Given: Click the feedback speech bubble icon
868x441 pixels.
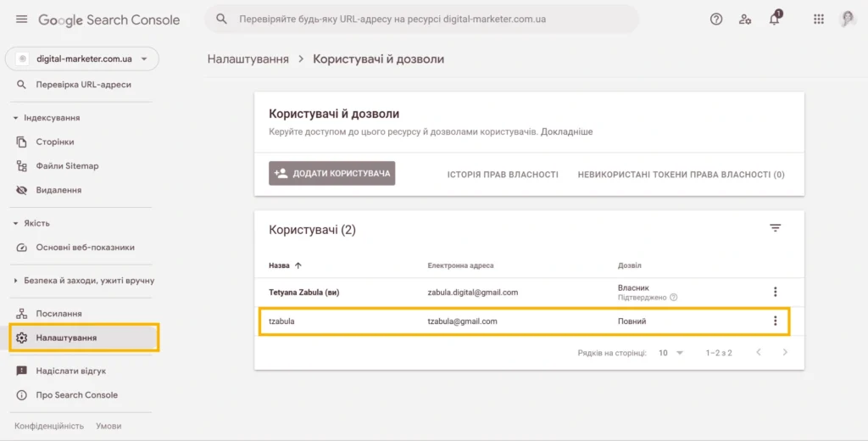Looking at the screenshot, I should pos(21,371).
